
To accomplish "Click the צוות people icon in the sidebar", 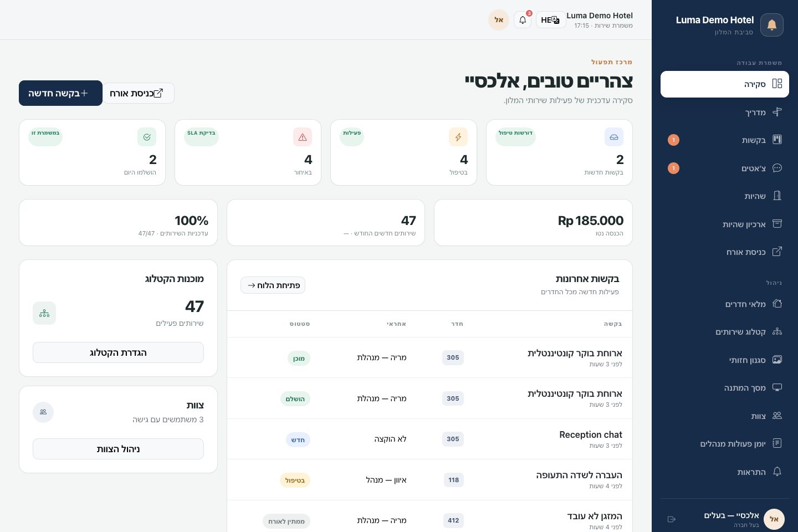I will (x=777, y=416).
